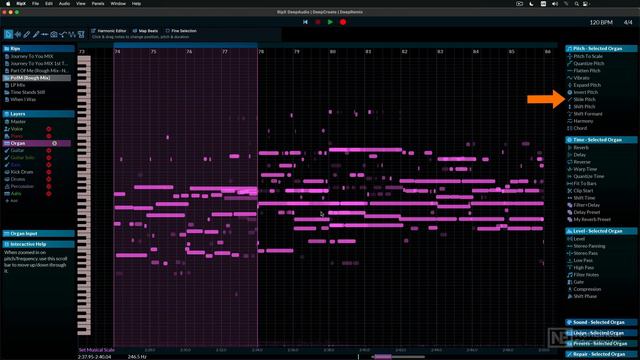Collapse Pitch - Selected Organ section

tap(601, 49)
